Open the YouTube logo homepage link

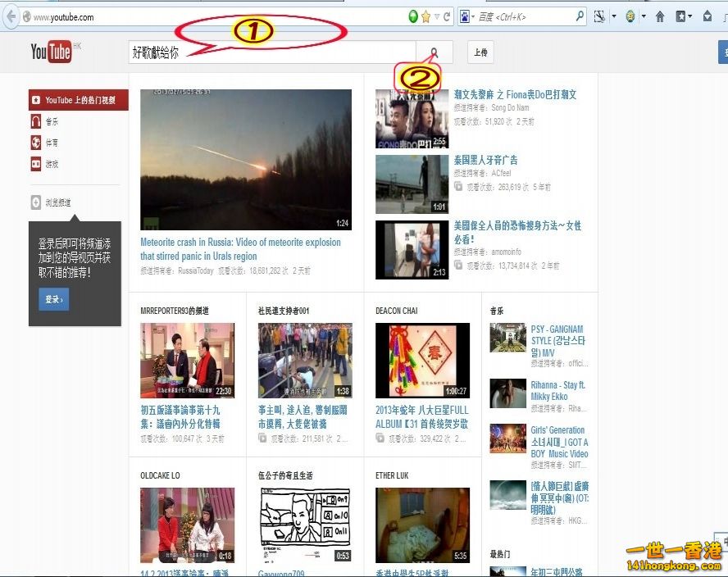point(52,52)
